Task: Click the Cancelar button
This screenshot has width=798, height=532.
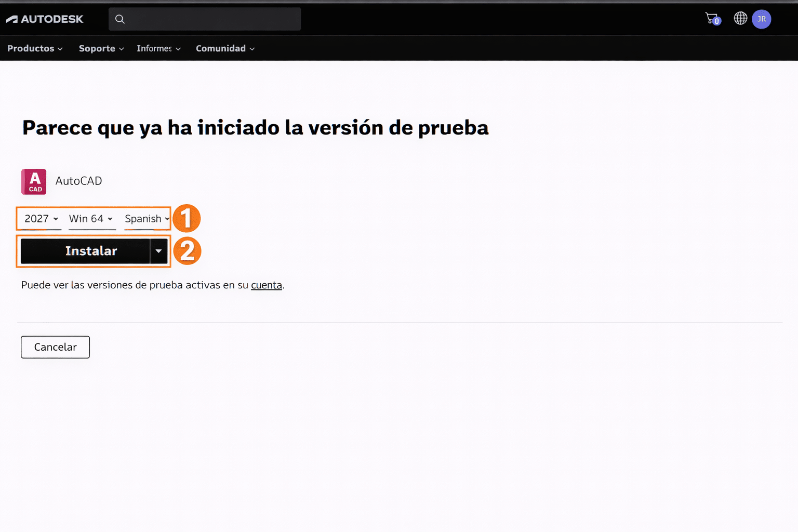Action: point(55,347)
